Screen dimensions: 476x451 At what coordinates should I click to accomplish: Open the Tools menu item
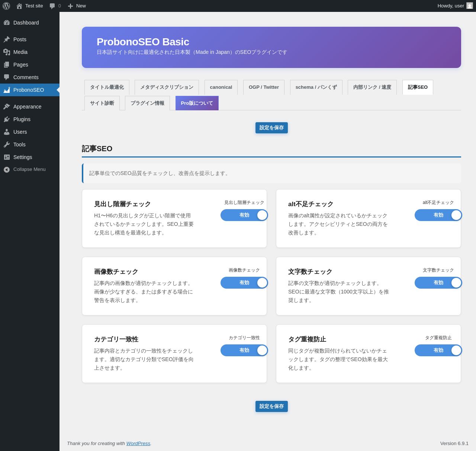point(30,145)
